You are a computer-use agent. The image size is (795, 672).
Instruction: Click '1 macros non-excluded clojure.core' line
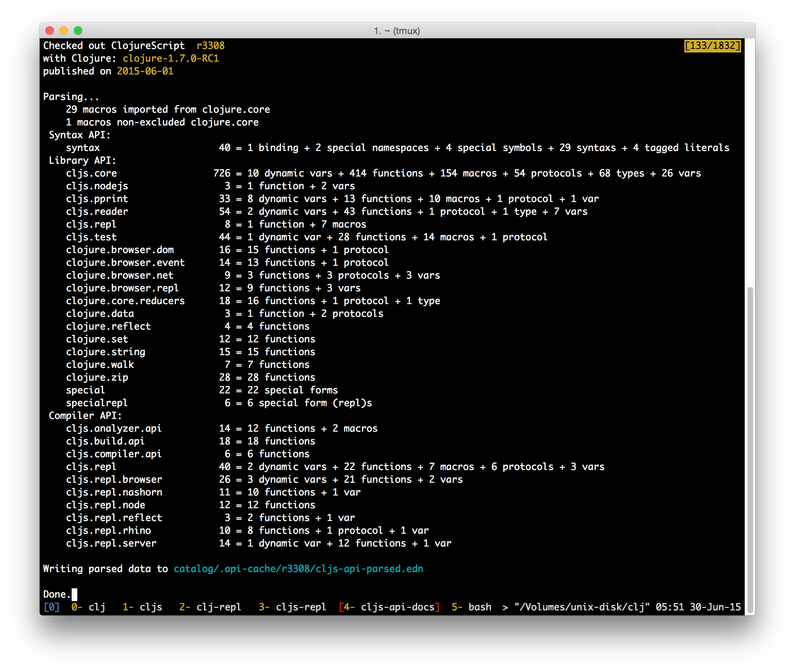[162, 122]
